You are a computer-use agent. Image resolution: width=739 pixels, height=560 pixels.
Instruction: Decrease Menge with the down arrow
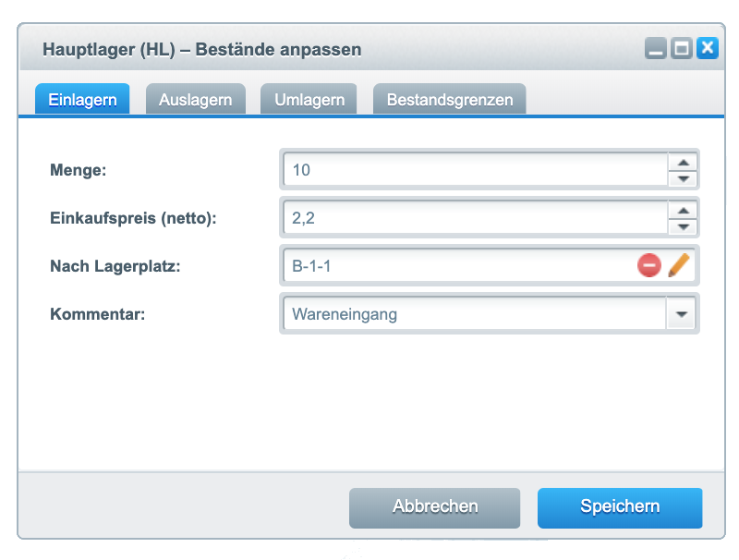[683, 178]
